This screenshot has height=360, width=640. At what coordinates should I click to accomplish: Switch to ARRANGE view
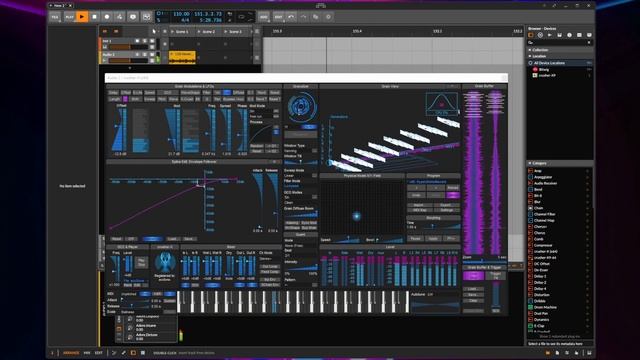tap(71, 353)
